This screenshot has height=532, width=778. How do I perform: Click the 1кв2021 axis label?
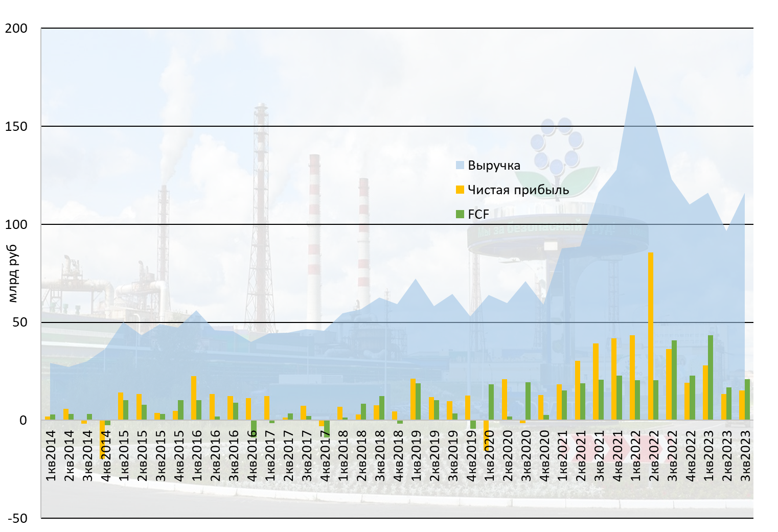[x=562, y=455]
